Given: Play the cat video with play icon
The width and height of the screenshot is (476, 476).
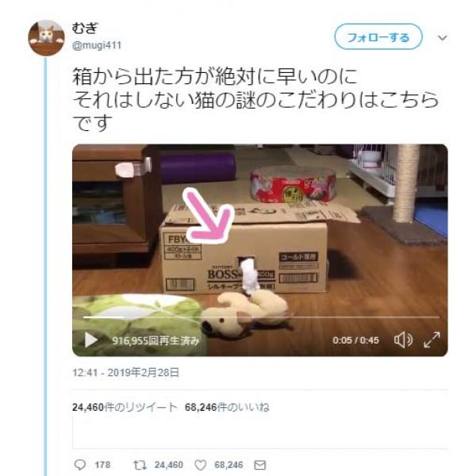Looking at the screenshot, I should (90, 340).
